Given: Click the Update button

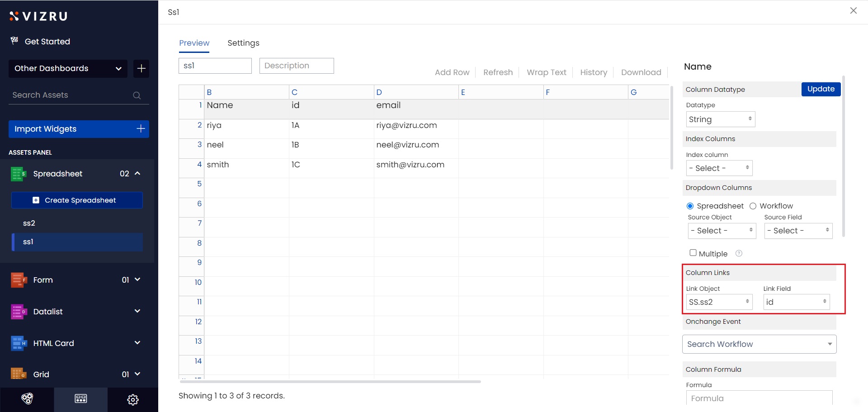Looking at the screenshot, I should tap(821, 89).
